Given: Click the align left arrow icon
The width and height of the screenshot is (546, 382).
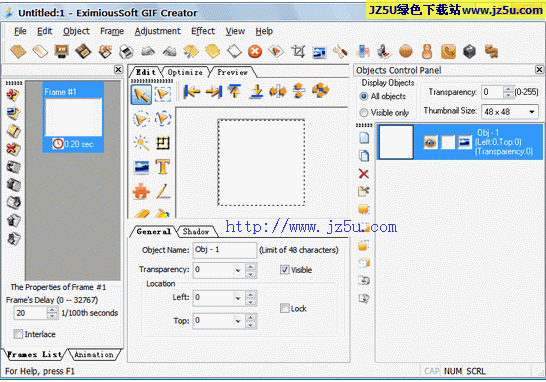Looking at the screenshot, I should 192,91.
